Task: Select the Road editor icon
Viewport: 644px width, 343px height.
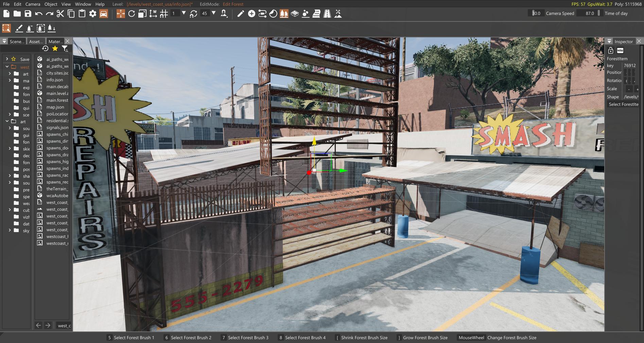Action: point(327,14)
